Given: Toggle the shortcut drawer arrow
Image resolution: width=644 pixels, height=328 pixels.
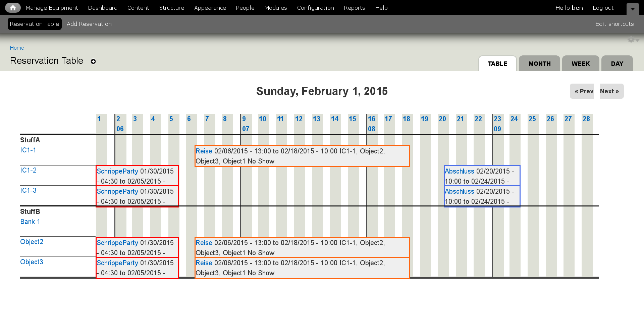Looking at the screenshot, I should (633, 9).
